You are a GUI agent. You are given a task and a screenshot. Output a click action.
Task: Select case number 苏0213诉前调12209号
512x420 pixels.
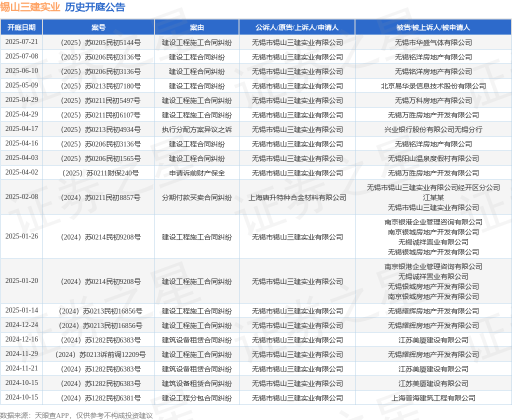pos(101,354)
